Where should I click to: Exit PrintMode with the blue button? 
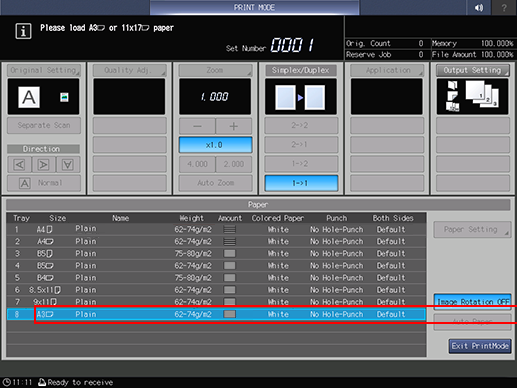[480, 346]
